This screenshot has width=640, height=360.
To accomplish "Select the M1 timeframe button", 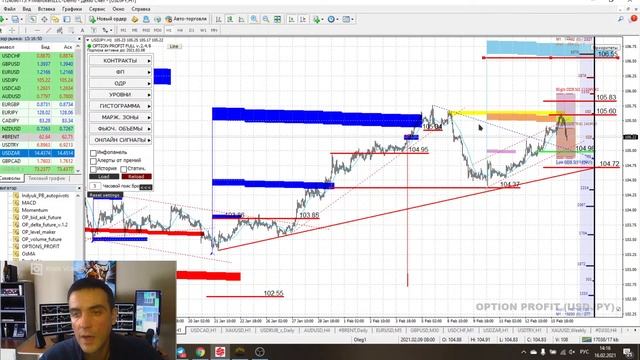I will [x=123, y=30].
